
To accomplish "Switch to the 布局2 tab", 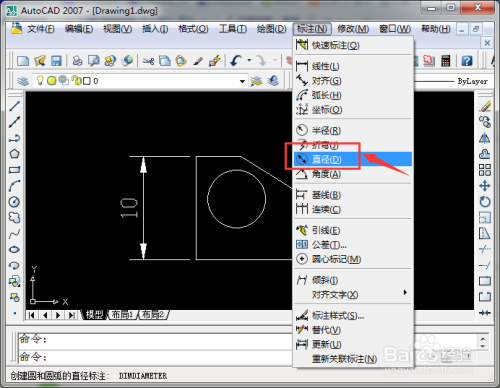I will (153, 314).
